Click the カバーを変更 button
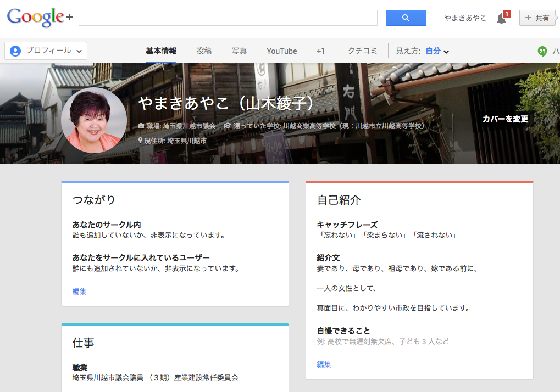560x392 pixels. [505, 119]
